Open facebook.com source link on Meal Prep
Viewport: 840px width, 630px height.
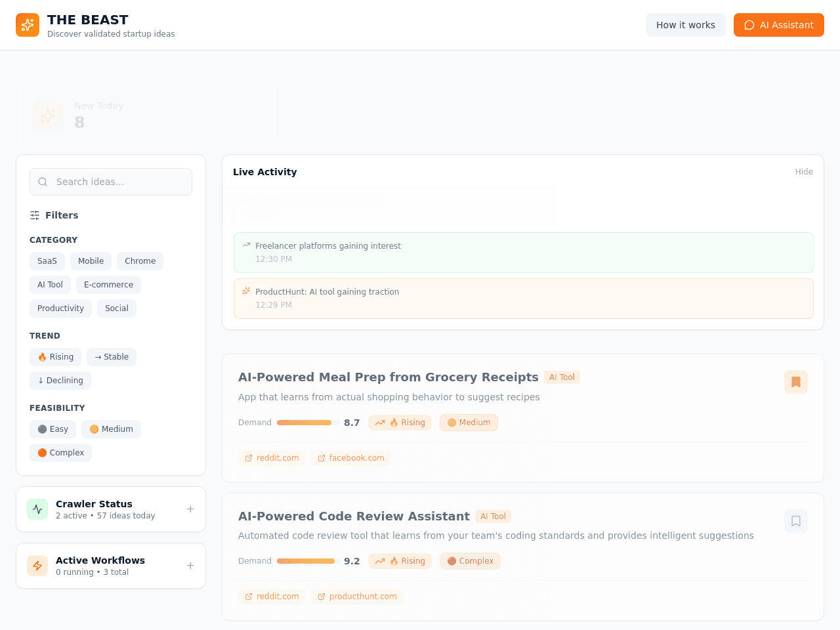tap(351, 458)
